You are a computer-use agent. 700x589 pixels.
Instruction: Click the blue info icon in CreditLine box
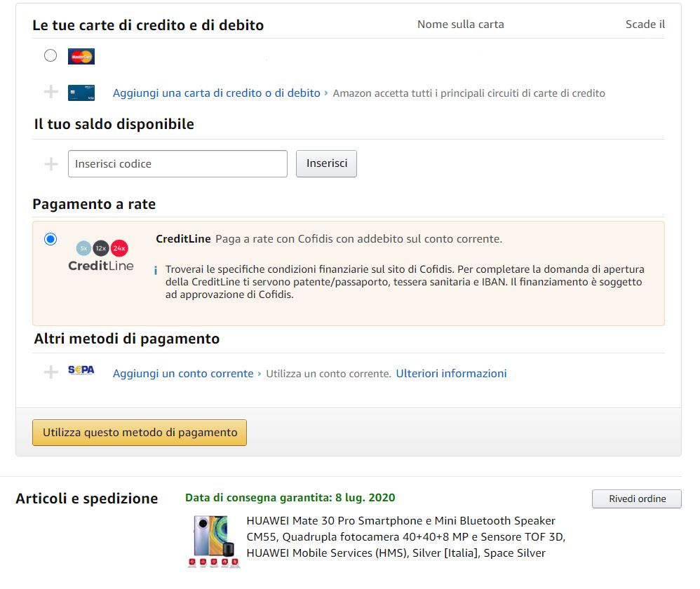pos(155,271)
